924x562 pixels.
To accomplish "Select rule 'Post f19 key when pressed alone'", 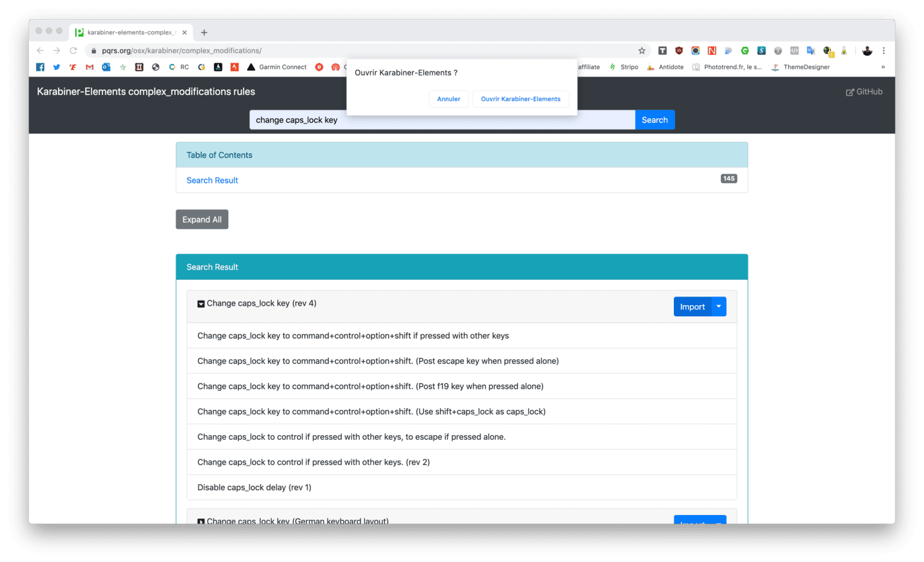I will [462, 386].
